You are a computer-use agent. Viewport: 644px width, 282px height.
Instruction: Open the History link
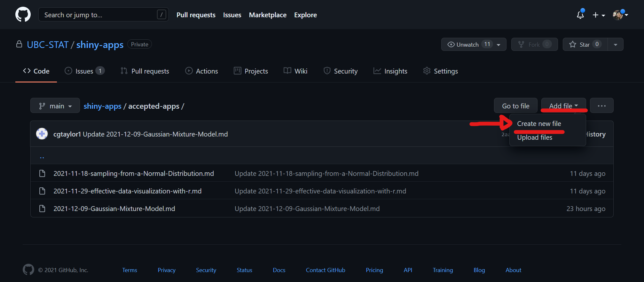[x=595, y=134]
